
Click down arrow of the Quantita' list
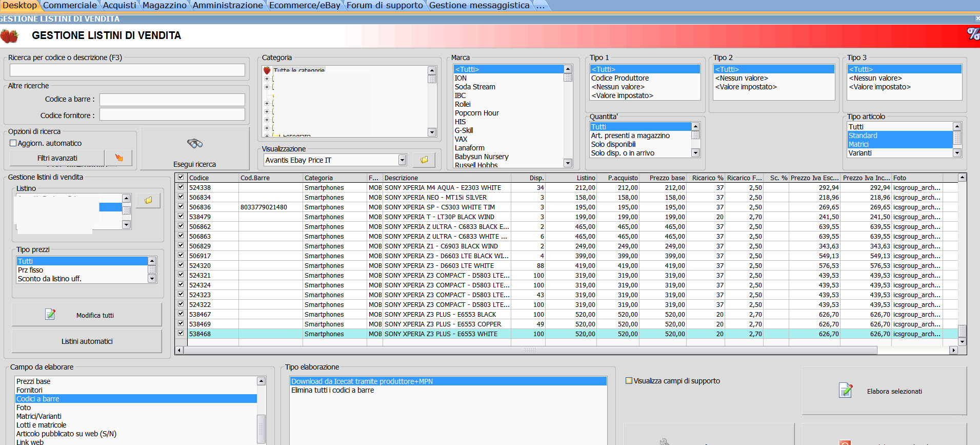point(695,153)
